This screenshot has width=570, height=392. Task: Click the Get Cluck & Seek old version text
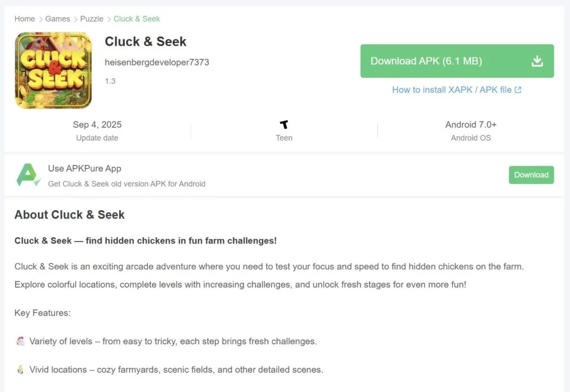point(127,183)
